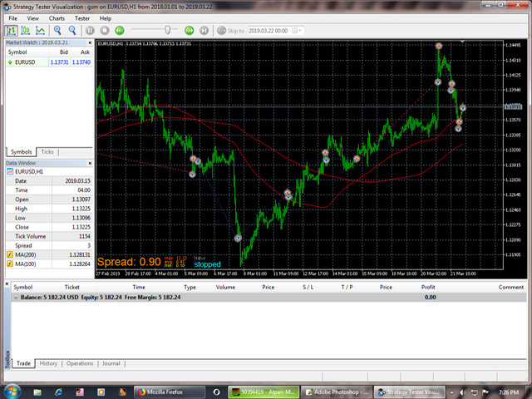Click the testing speed slider handle
Image resolution: width=532 pixels, height=399 pixels.
(x=168, y=30)
